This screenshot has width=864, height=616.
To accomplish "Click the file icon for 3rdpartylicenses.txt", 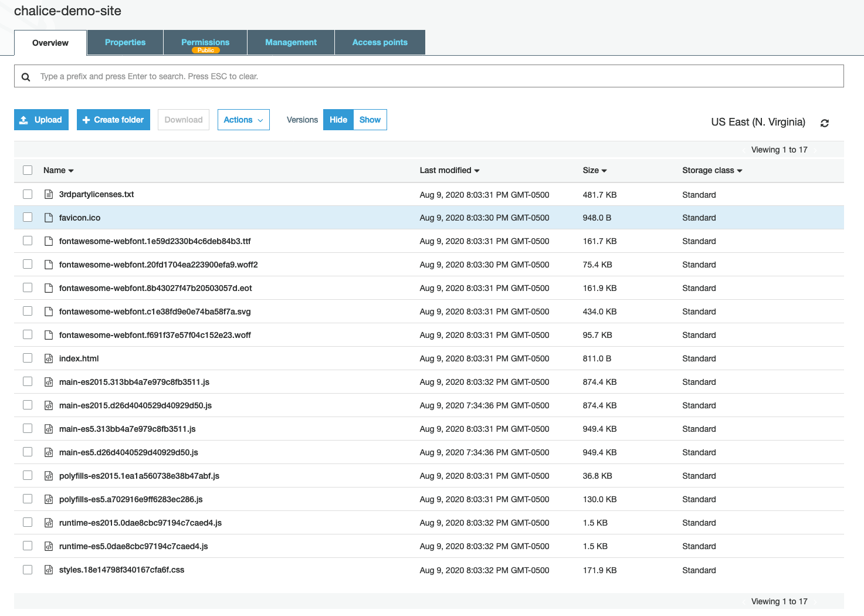I will (x=49, y=194).
